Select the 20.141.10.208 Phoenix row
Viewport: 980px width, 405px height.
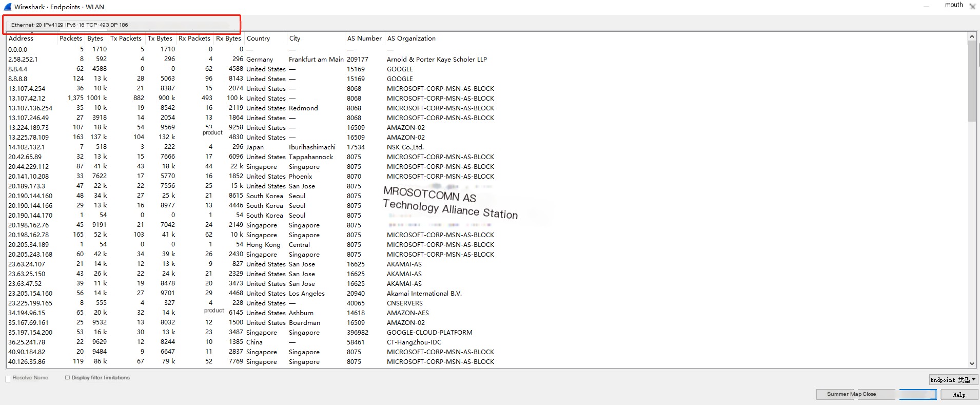486,176
